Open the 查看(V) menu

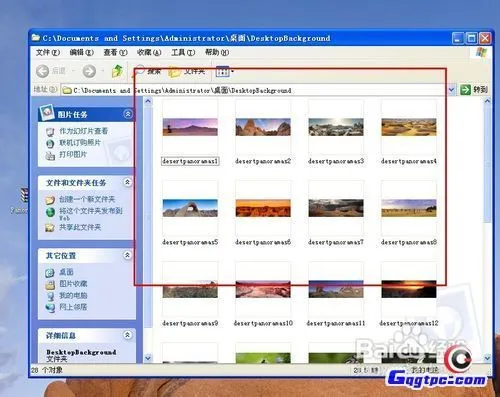[115, 53]
